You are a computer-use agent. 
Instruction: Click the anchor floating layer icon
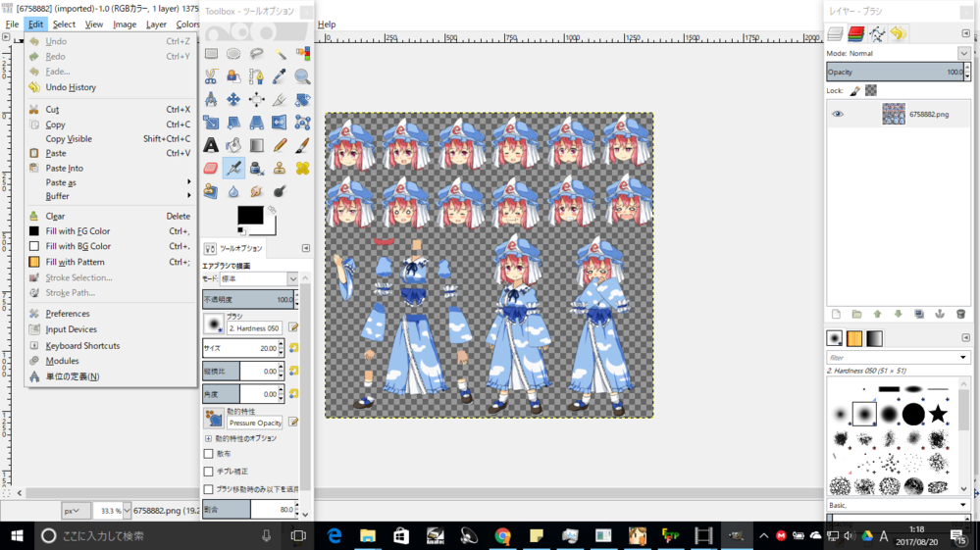(x=940, y=314)
